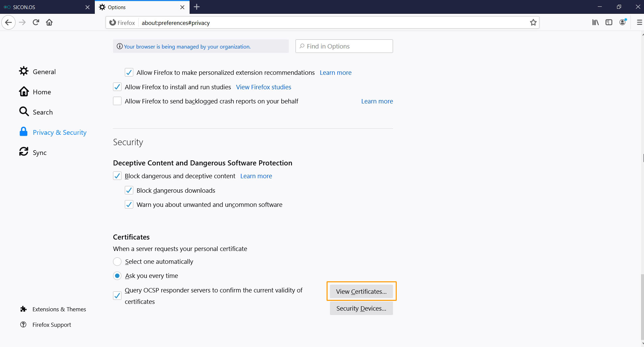Open the Firefox Account icon

(622, 23)
